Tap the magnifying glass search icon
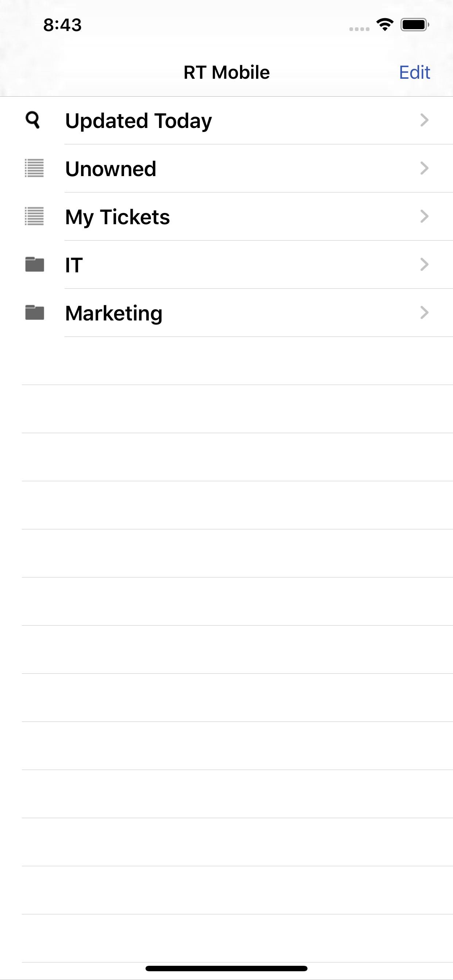This screenshot has width=453, height=980. click(x=33, y=120)
